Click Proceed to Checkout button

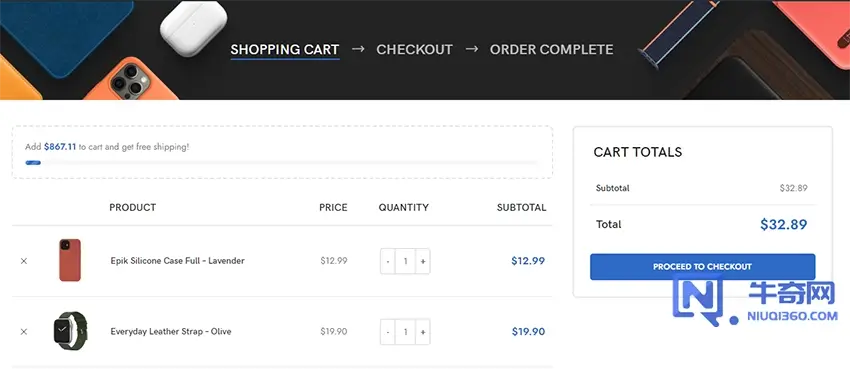tap(702, 267)
